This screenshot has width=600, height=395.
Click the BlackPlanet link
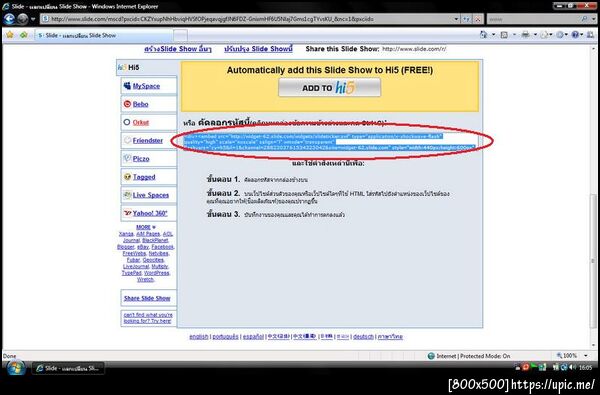tap(155, 240)
